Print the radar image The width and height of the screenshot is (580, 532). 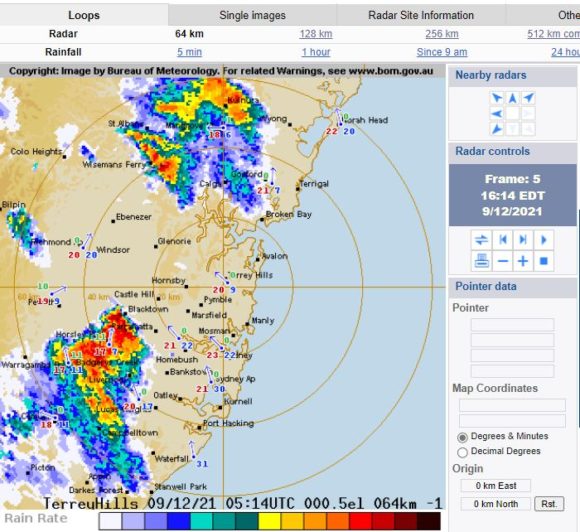(x=481, y=261)
